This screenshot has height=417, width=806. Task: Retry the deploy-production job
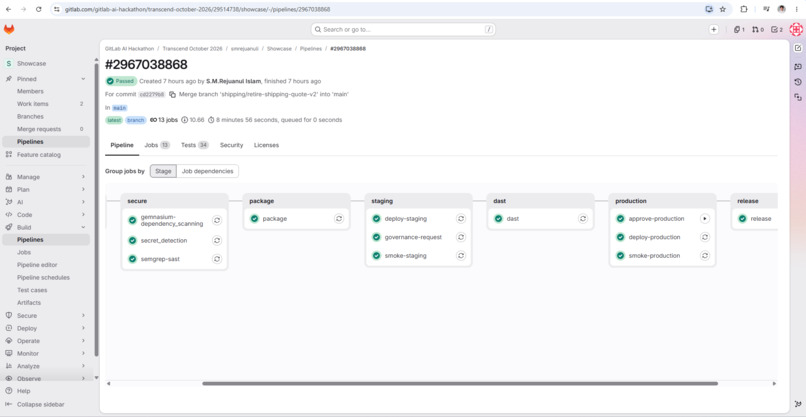coord(705,237)
